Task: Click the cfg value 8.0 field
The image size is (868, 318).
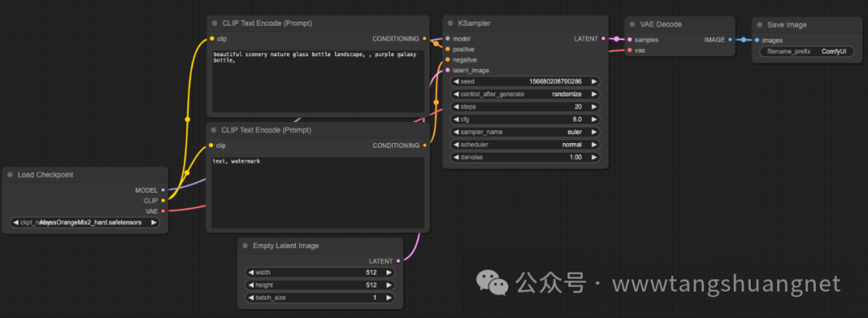Action: tap(525, 120)
